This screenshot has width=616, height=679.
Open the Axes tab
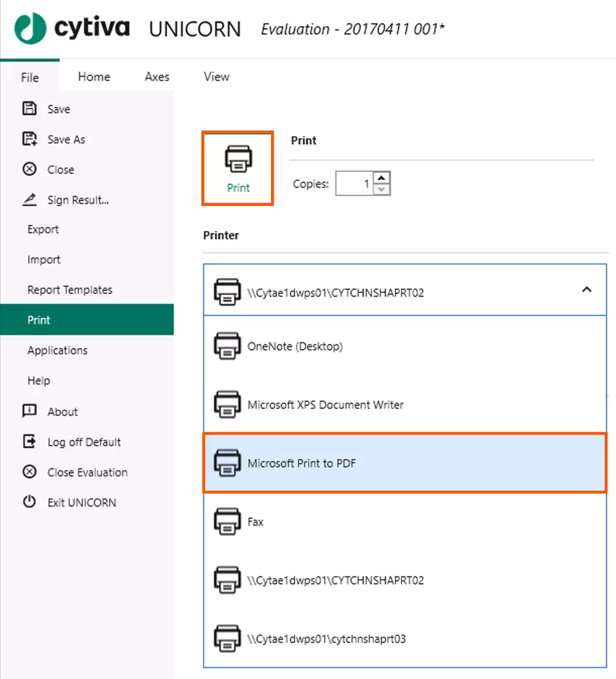pos(156,77)
